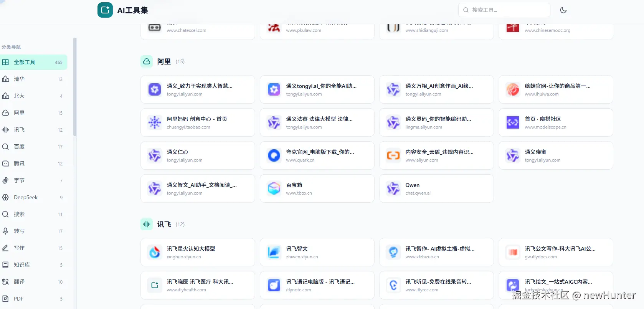Click the 腾讯 category icon
Screen dimensions: 644x309
[x=5, y=164]
